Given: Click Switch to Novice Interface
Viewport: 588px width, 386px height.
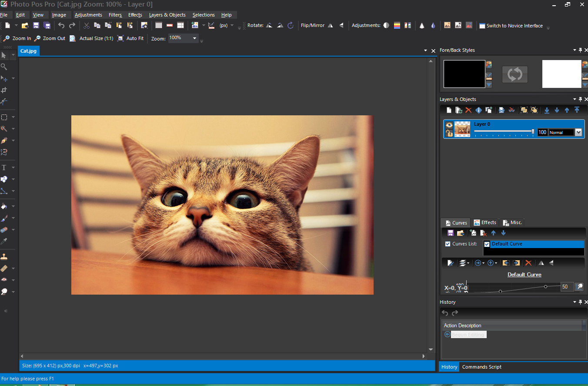Looking at the screenshot, I should pos(513,25).
